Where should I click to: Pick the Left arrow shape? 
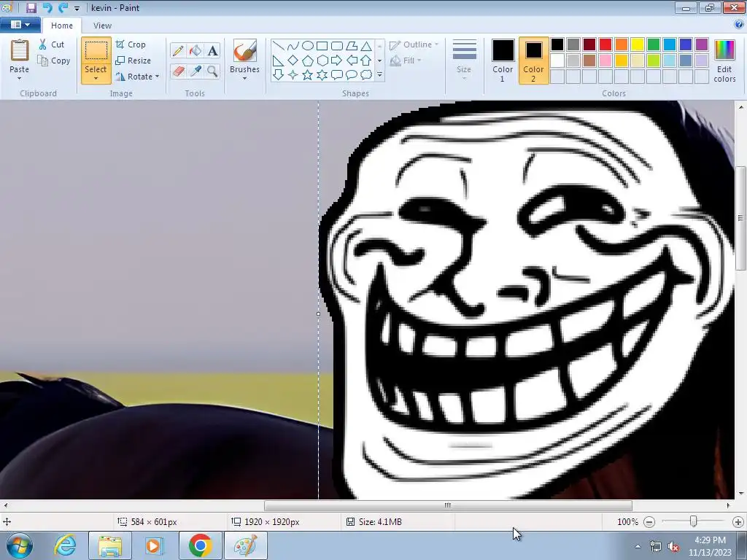coord(352,61)
